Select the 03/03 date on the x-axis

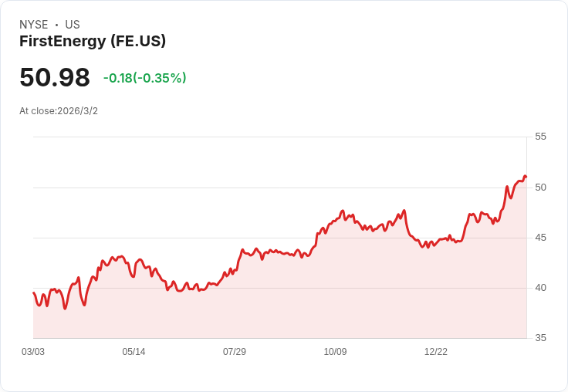pyautogui.click(x=33, y=352)
